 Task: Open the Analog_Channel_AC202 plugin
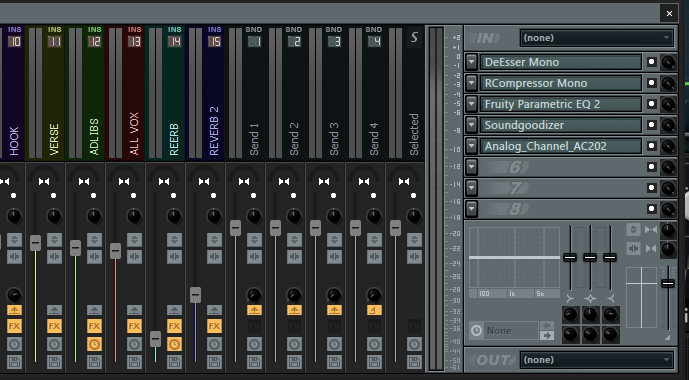click(x=560, y=145)
